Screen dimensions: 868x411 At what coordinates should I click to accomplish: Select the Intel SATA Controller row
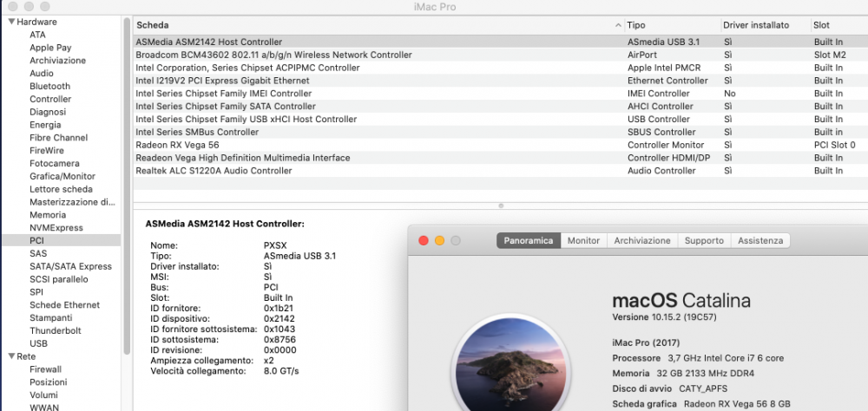click(501, 106)
